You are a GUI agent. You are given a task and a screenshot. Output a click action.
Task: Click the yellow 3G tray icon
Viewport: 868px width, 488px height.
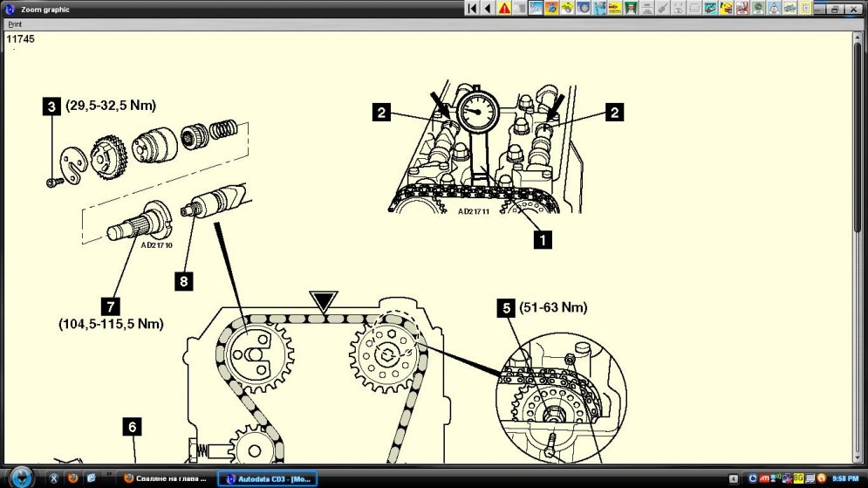pyautogui.click(x=797, y=478)
